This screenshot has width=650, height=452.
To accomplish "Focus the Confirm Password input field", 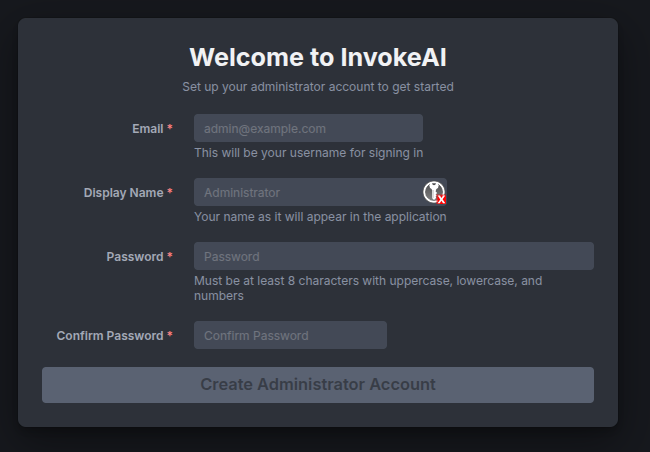I will pyautogui.click(x=290, y=335).
